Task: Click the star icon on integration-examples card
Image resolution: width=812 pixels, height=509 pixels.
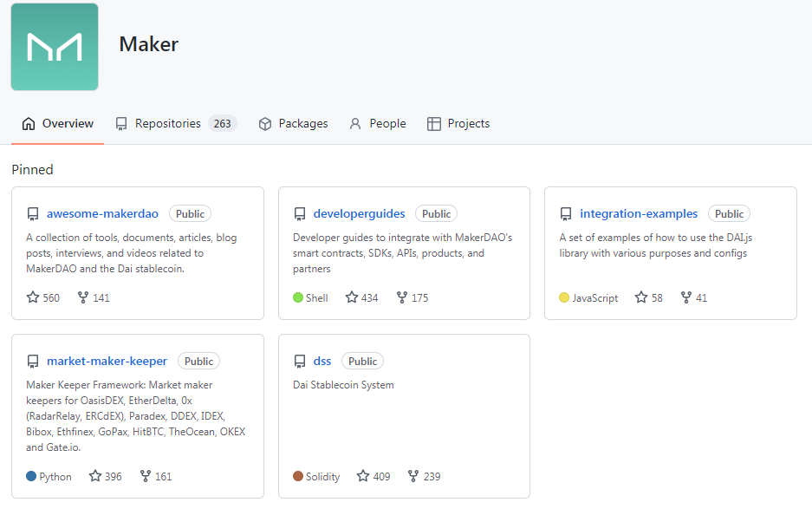Action: click(x=641, y=297)
